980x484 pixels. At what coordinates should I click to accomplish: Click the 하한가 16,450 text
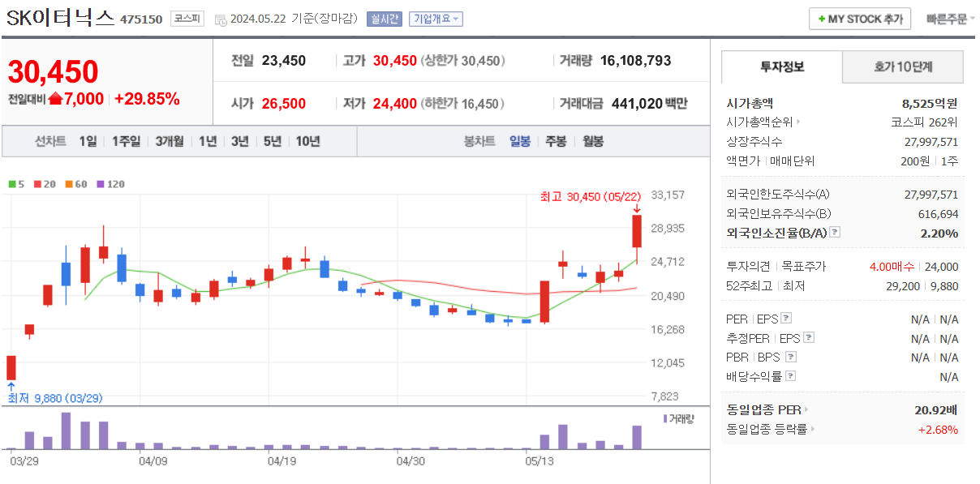462,104
